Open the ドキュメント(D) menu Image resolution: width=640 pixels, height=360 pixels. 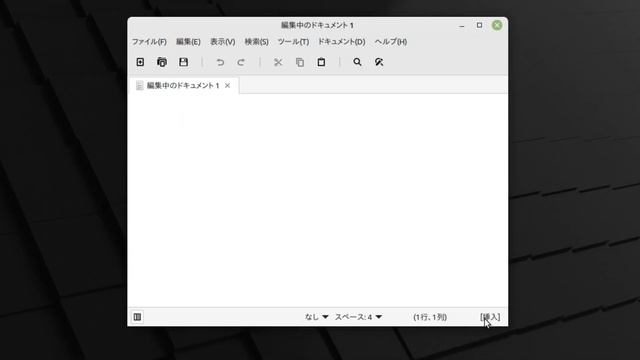(x=341, y=42)
